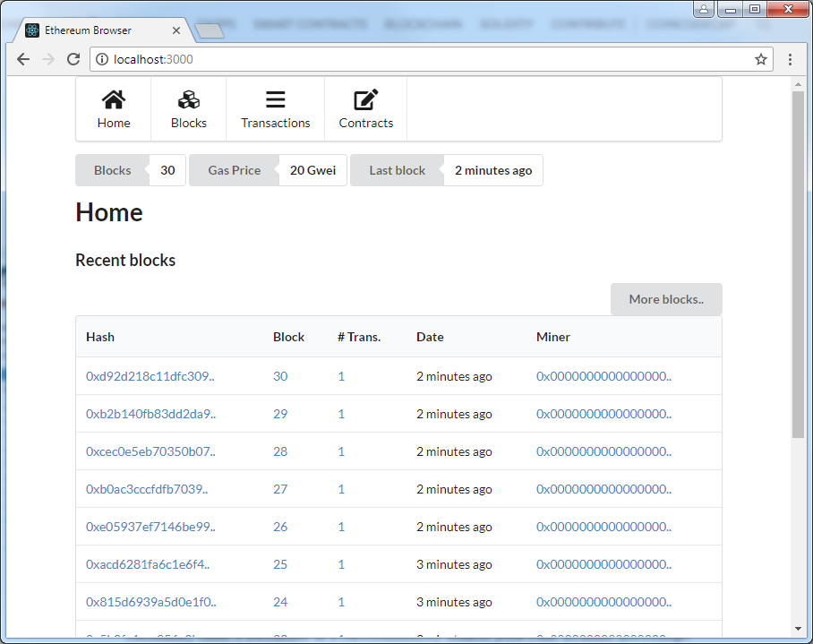Open transaction count of block 25
Image resolution: width=813 pixels, height=644 pixels.
(x=341, y=564)
